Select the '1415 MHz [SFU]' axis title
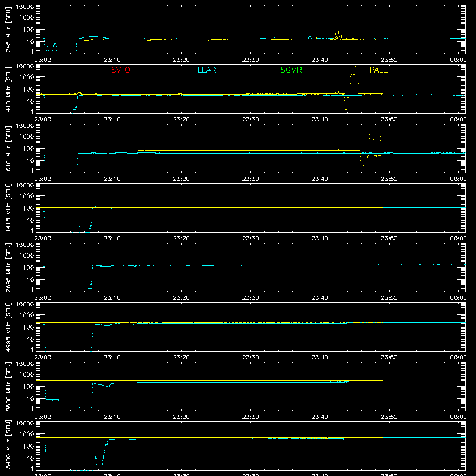Viewport: 476px width, 476px height. click(8, 208)
